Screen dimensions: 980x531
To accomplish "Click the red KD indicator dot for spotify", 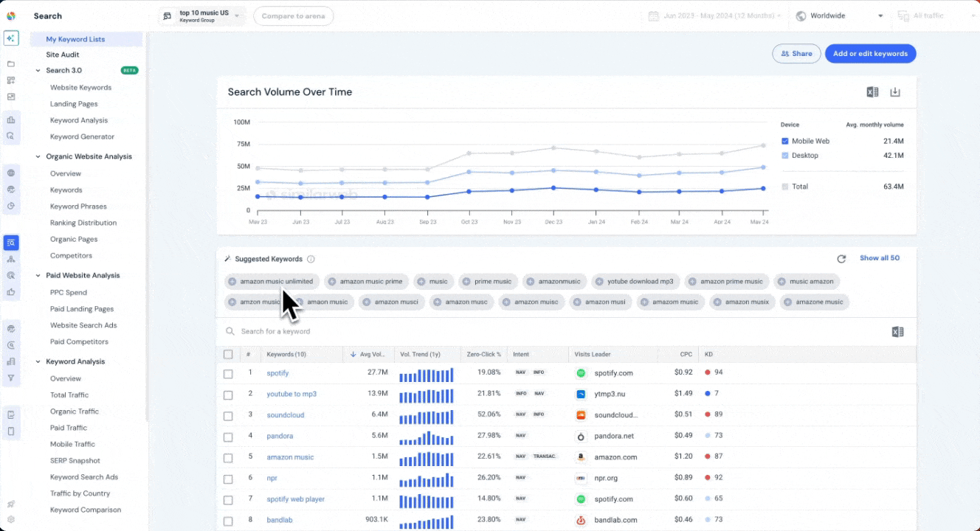I will click(x=707, y=372).
